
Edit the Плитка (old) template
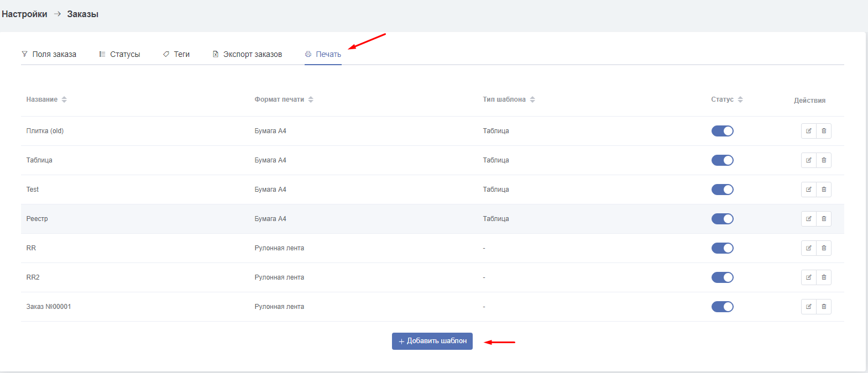(809, 131)
